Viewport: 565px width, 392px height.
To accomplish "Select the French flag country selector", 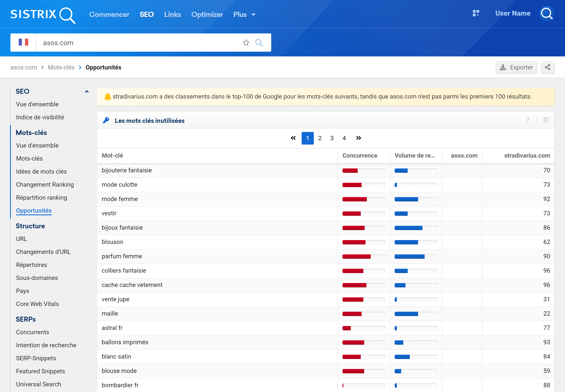I will point(23,43).
